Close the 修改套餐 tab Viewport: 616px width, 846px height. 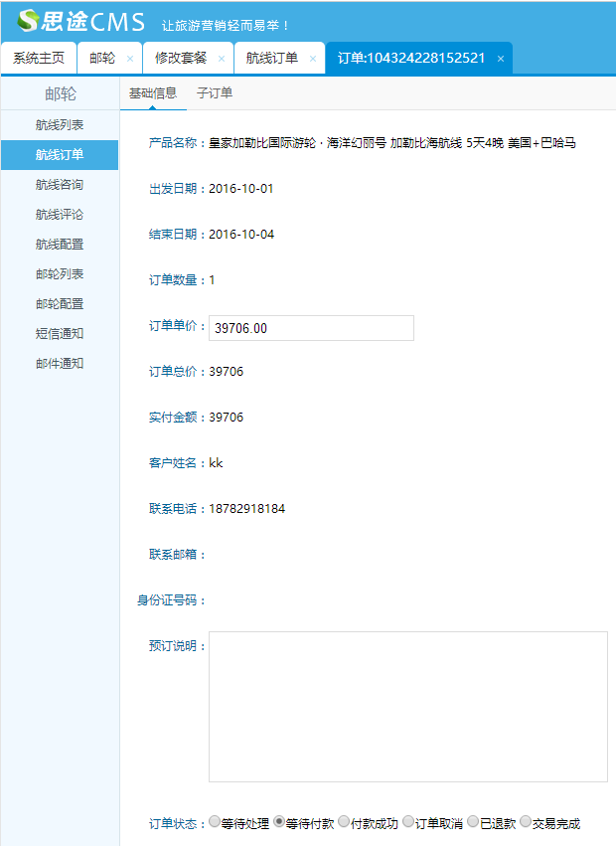click(x=222, y=59)
